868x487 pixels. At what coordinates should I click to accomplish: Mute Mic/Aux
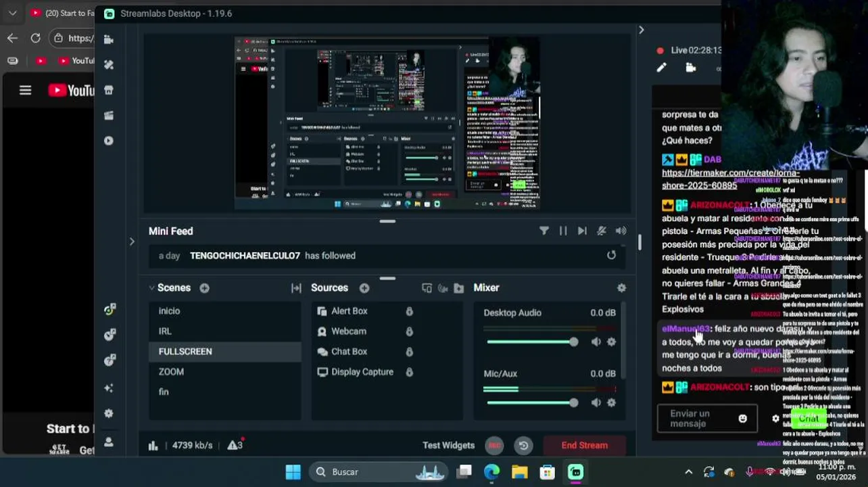596,402
